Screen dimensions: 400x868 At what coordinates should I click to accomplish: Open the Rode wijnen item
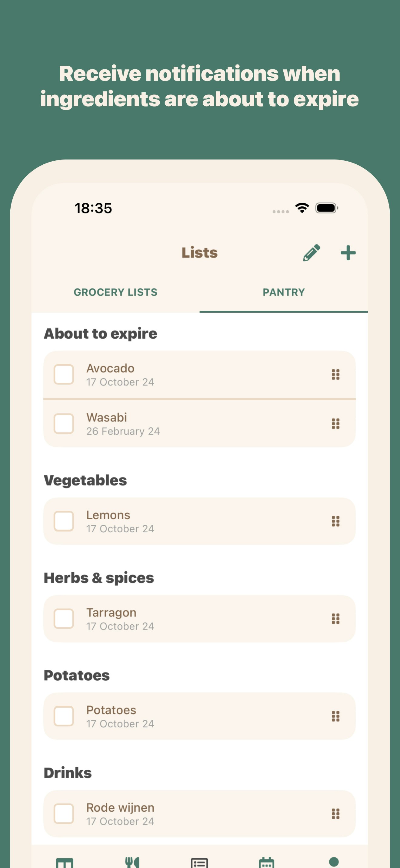(x=199, y=814)
